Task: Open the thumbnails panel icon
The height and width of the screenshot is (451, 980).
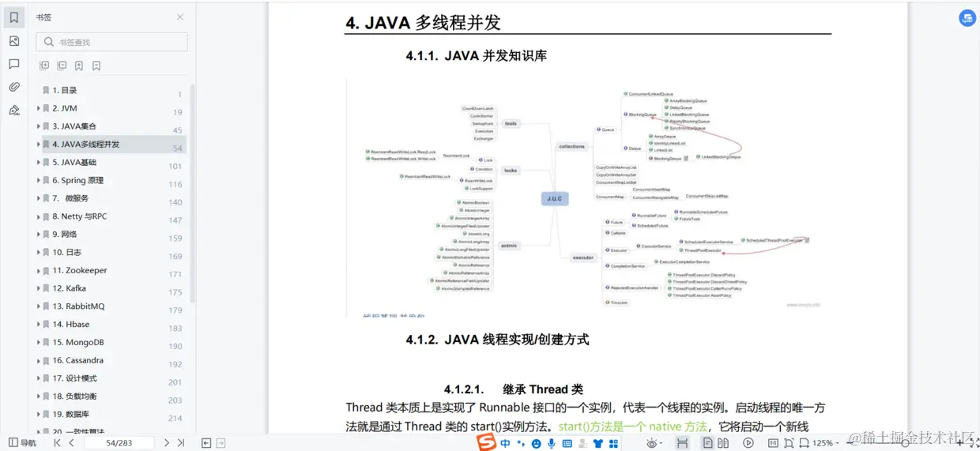Action: (x=14, y=41)
